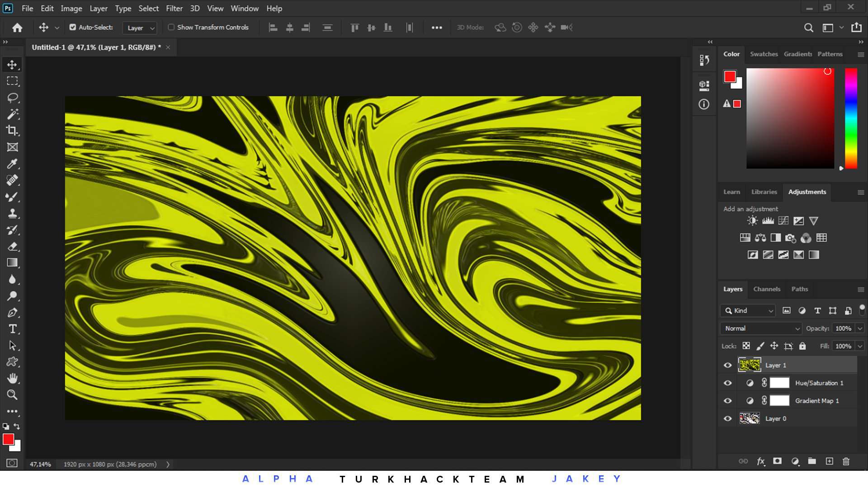This screenshot has width=868, height=488.
Task: Select the Dodge tool
Action: click(x=12, y=296)
